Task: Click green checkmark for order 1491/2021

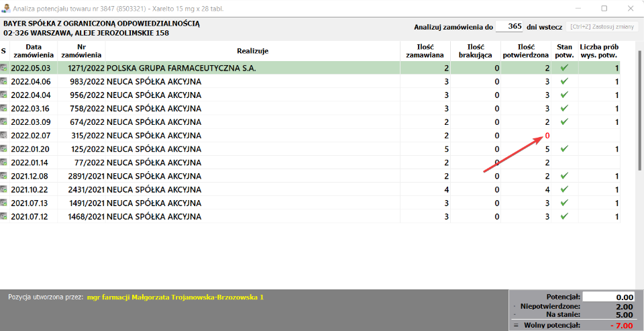Action: (564, 202)
